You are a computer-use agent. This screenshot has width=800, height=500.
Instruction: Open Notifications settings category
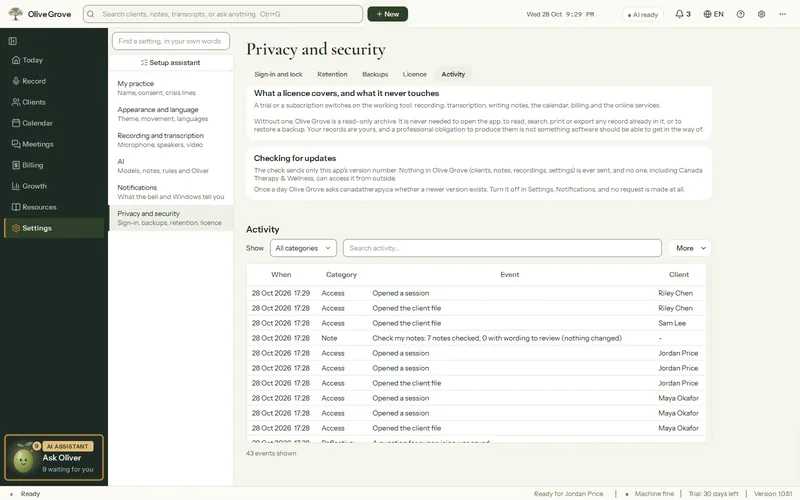(x=171, y=192)
